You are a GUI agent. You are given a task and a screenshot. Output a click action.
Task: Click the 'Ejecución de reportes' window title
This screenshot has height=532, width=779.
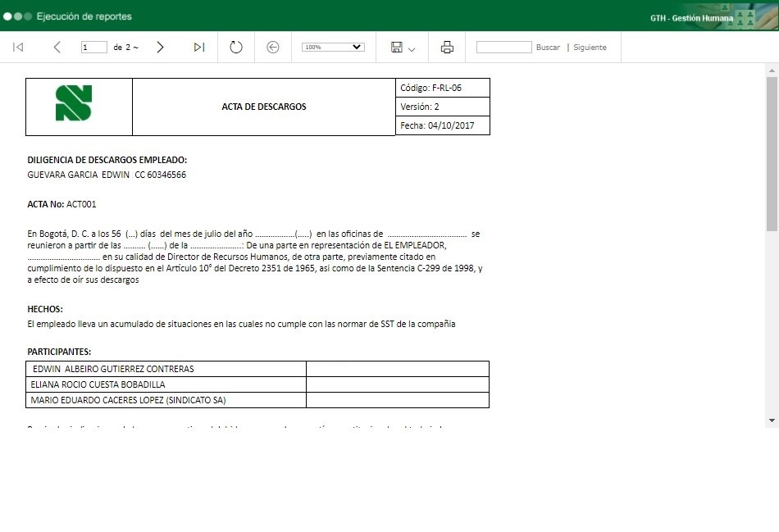(x=84, y=16)
